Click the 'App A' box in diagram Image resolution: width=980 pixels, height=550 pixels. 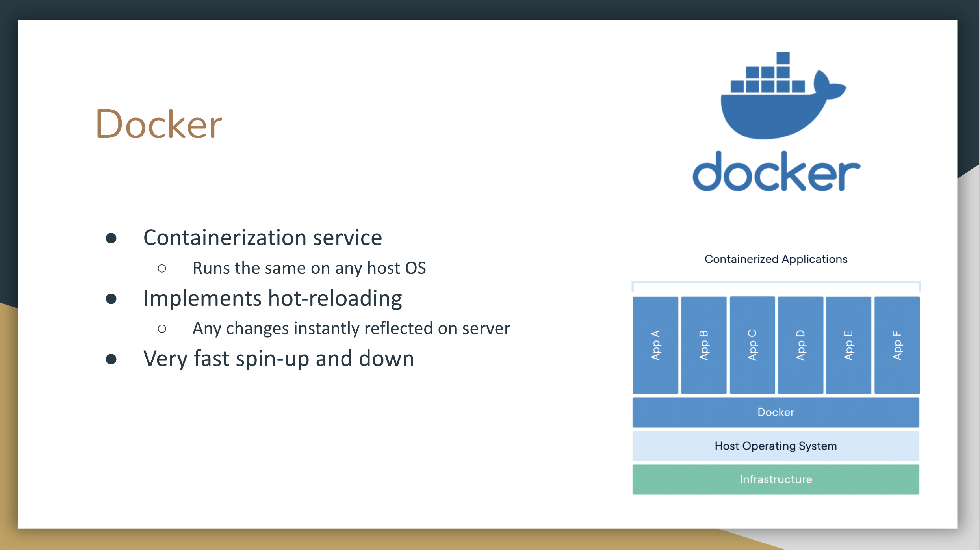(655, 345)
